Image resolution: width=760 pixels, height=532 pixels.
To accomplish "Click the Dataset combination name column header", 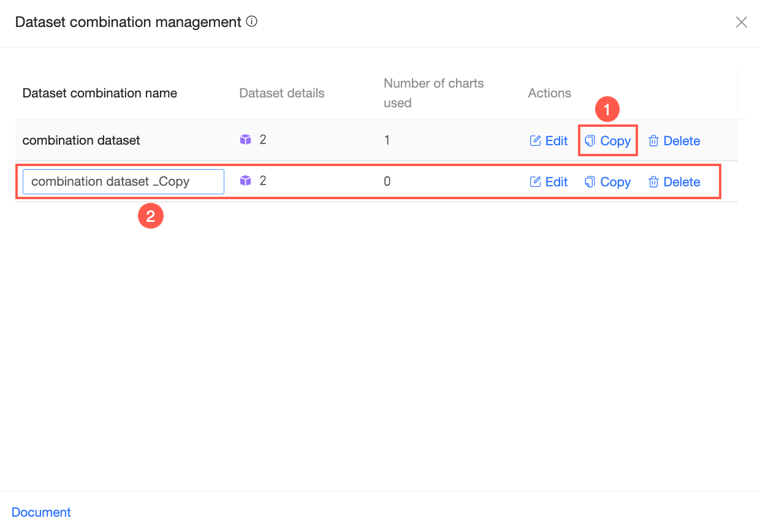I will pos(100,93).
